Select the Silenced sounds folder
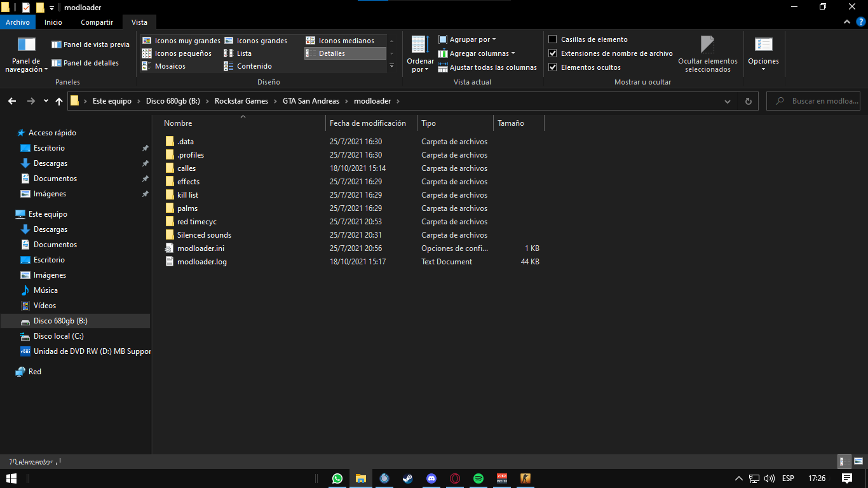Screen dimensions: 868x488 pyautogui.click(x=204, y=235)
